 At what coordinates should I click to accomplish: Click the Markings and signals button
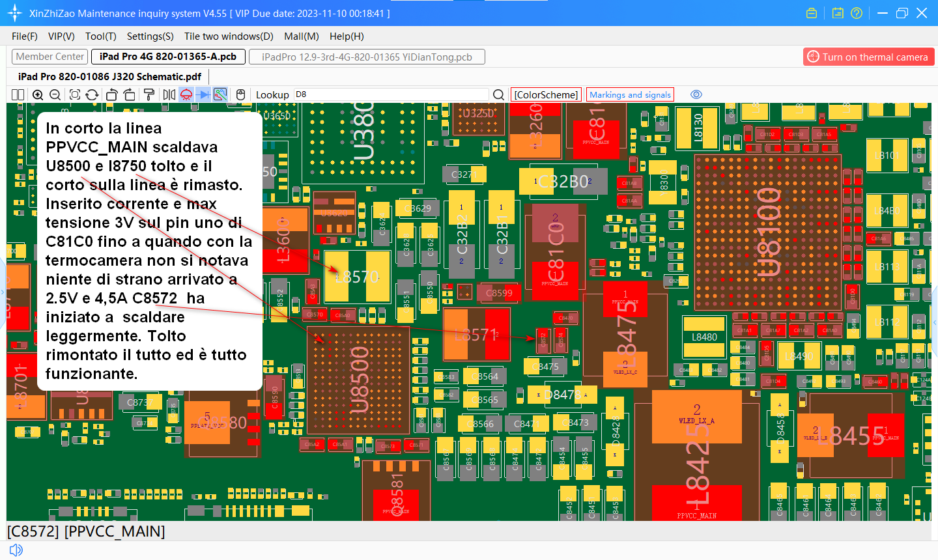630,95
